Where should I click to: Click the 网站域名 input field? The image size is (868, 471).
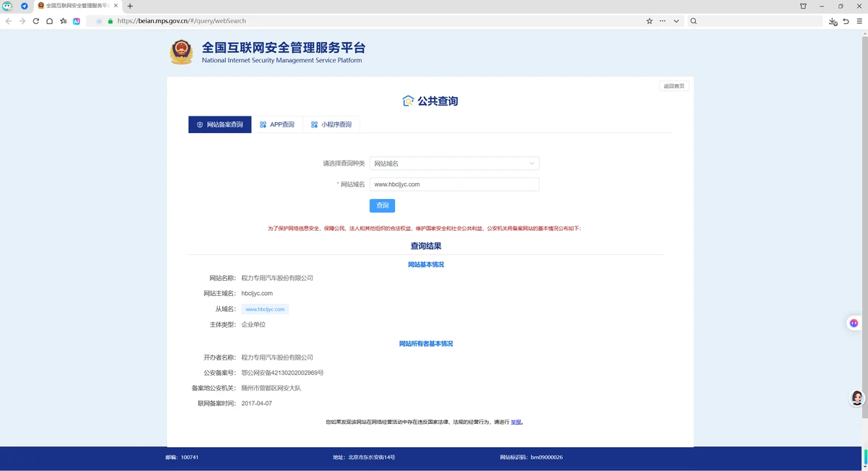point(454,184)
